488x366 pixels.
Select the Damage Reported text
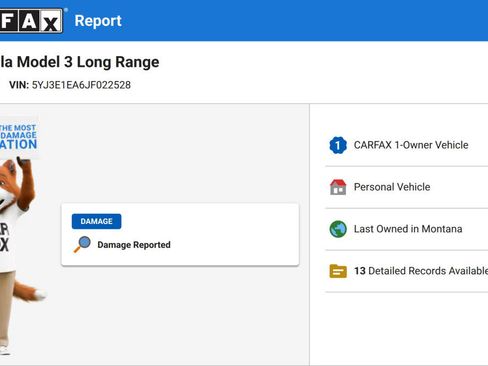(x=134, y=245)
